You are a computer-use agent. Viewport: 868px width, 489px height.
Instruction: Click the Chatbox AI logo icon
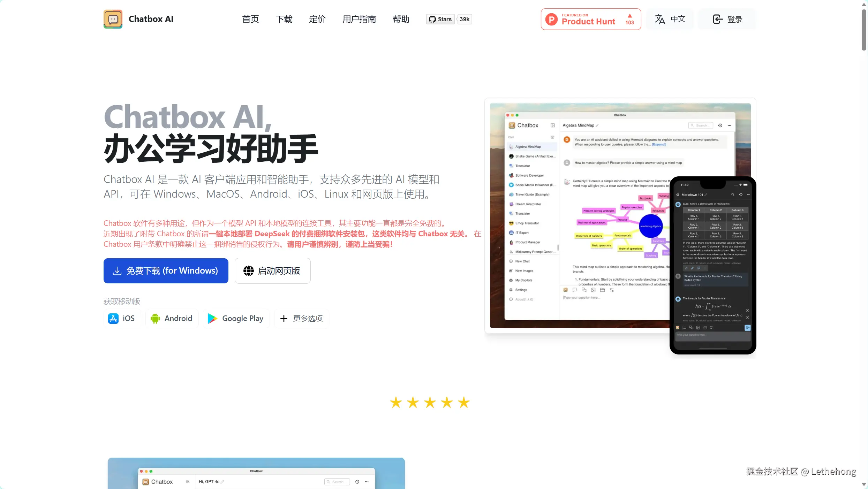pos(113,19)
